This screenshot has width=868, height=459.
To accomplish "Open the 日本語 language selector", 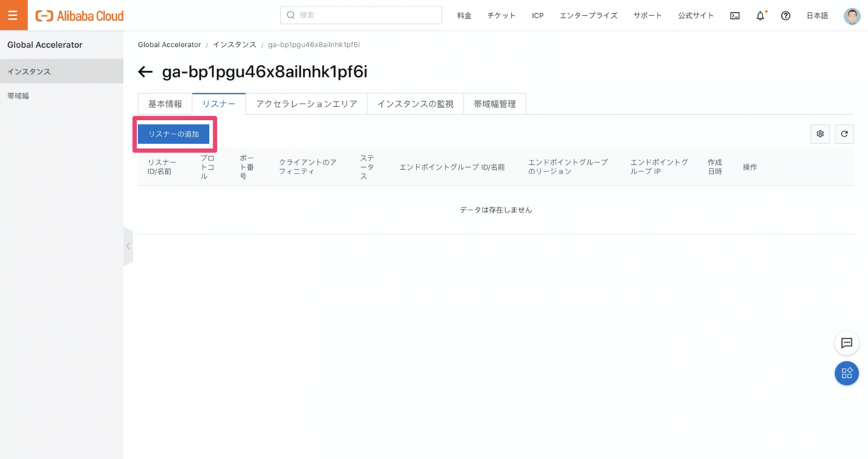I will click(817, 15).
